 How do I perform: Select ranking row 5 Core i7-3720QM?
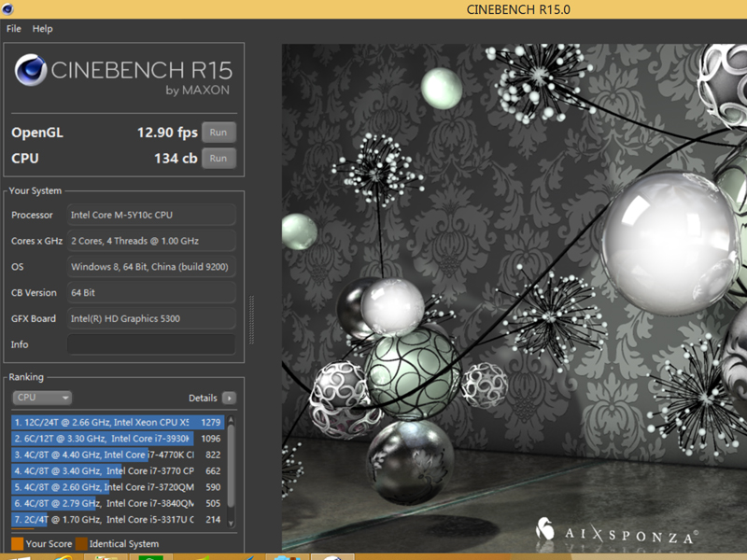(x=118, y=486)
